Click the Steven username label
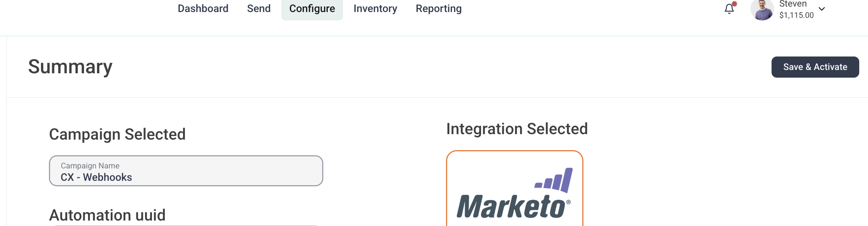Screen dimensions: 868x226 [x=793, y=4]
